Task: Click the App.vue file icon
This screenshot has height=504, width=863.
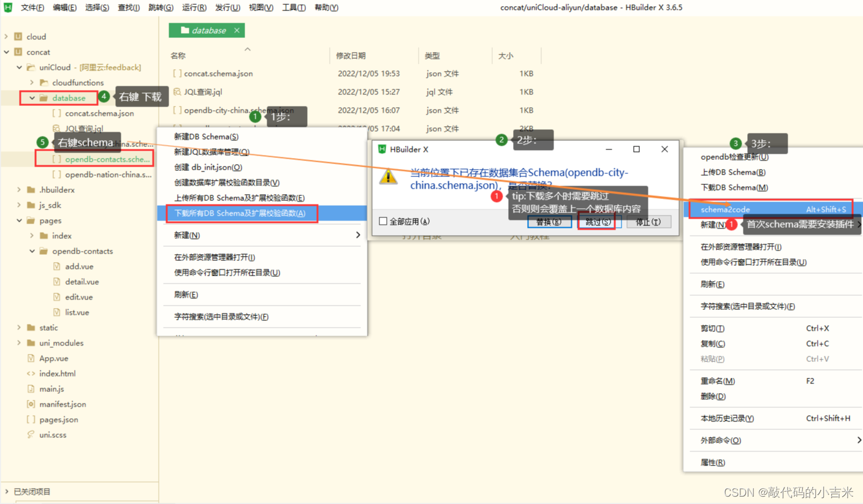Action: [31, 358]
